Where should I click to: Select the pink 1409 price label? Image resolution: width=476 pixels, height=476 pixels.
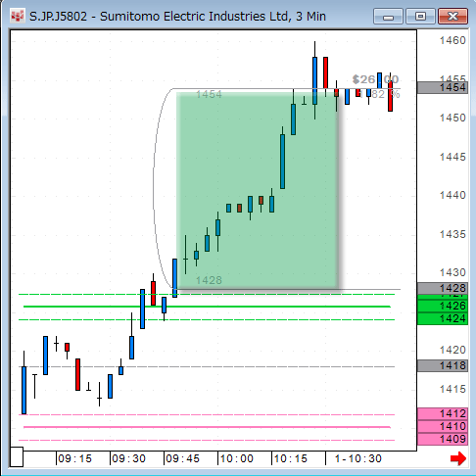tap(443, 439)
